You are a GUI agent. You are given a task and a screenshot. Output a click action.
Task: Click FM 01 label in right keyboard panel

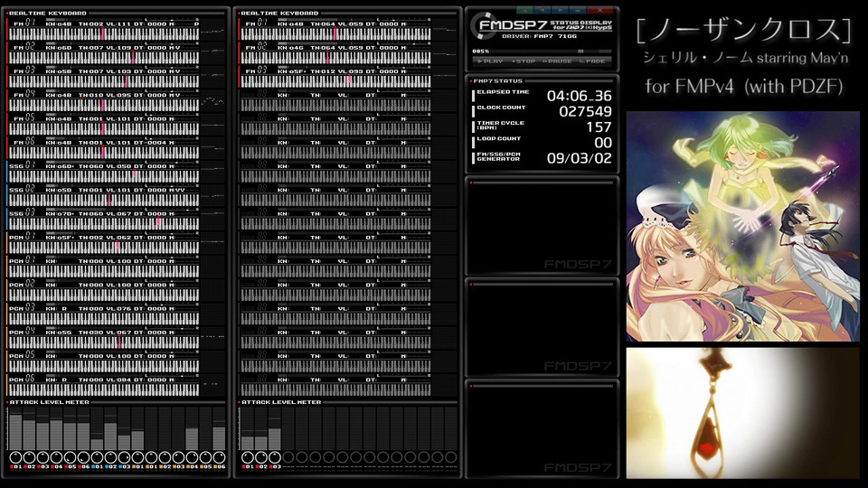(256, 23)
